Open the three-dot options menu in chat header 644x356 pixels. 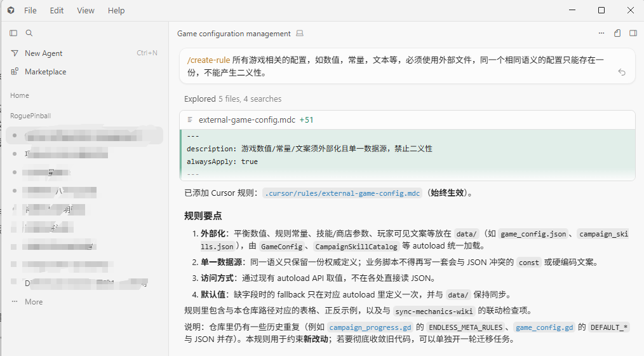(x=601, y=33)
